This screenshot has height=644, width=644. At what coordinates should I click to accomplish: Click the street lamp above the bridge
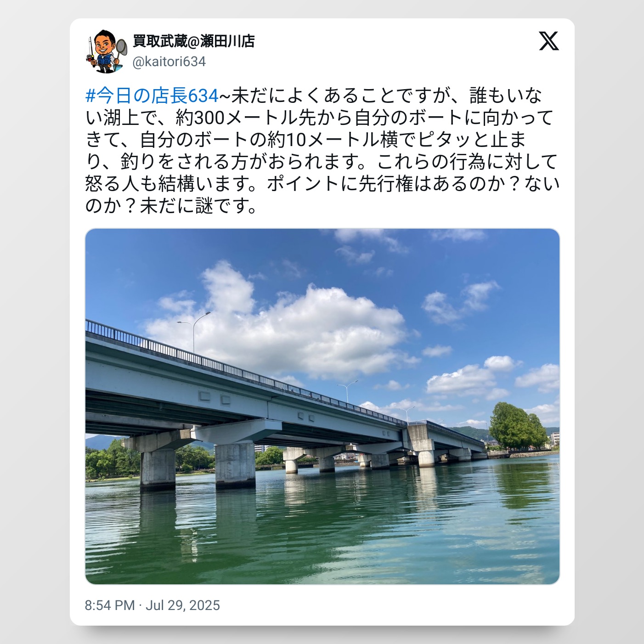(194, 331)
